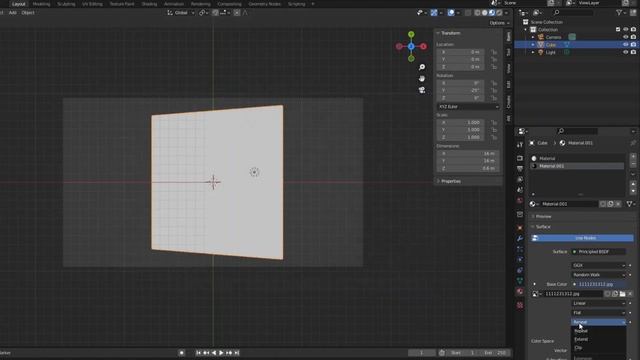Click the red X axis on navigation gizmo

(424, 47)
